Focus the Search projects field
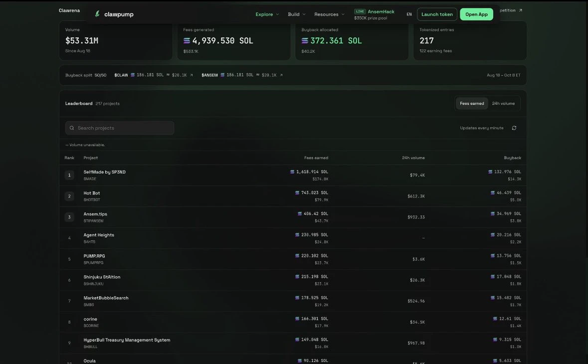The image size is (588, 364). (120, 128)
